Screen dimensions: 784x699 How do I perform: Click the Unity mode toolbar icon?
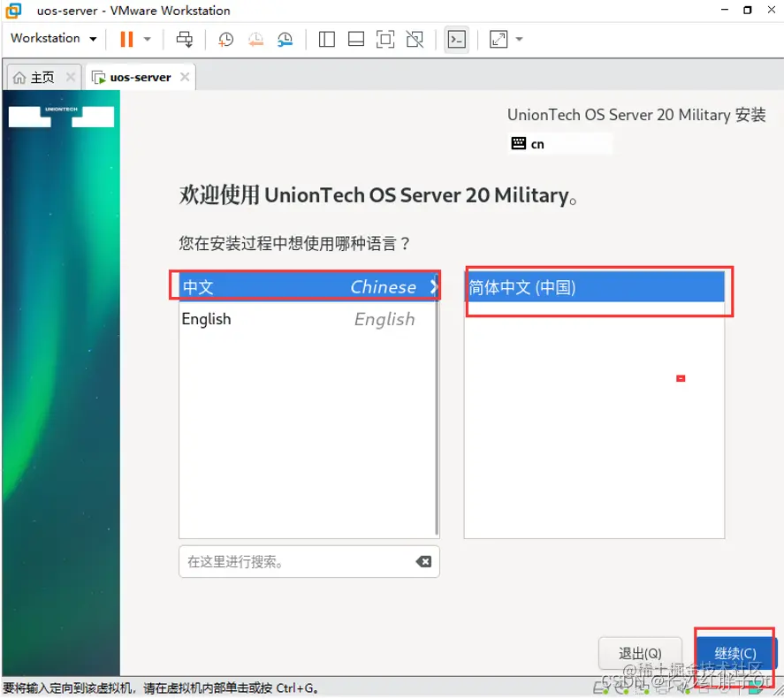tap(415, 40)
